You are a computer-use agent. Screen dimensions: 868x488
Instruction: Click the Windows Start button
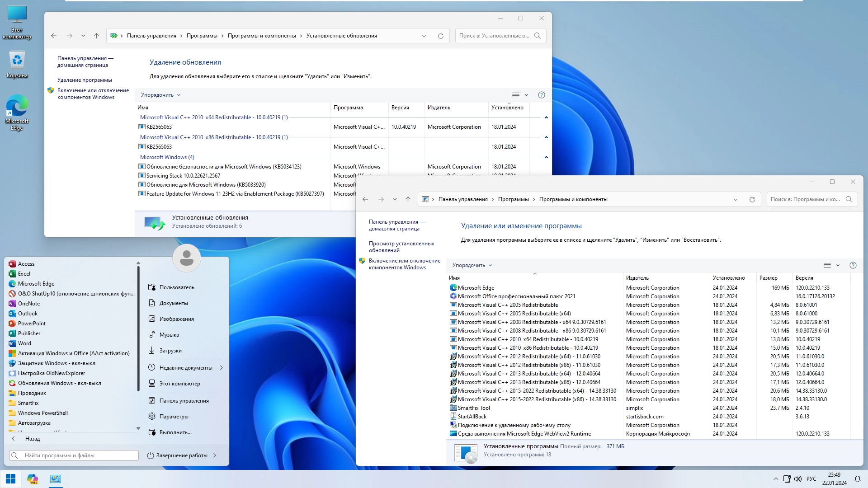click(10, 479)
